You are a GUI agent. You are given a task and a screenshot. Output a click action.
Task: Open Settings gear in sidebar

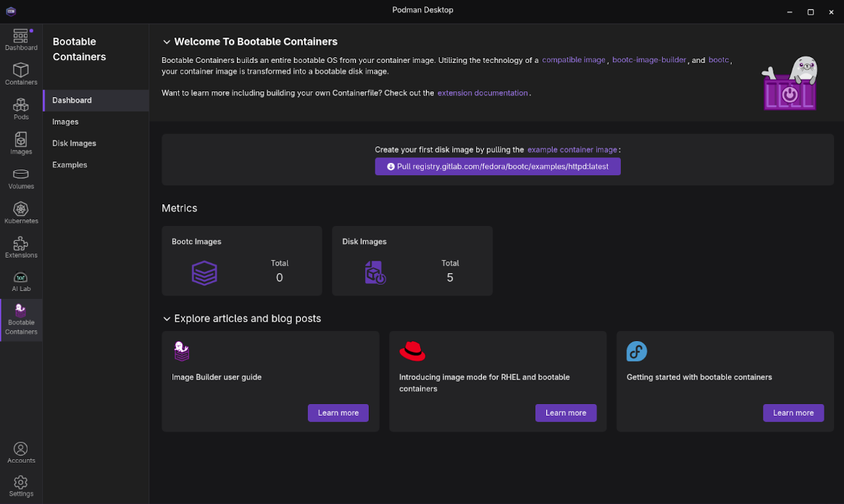pyautogui.click(x=21, y=486)
